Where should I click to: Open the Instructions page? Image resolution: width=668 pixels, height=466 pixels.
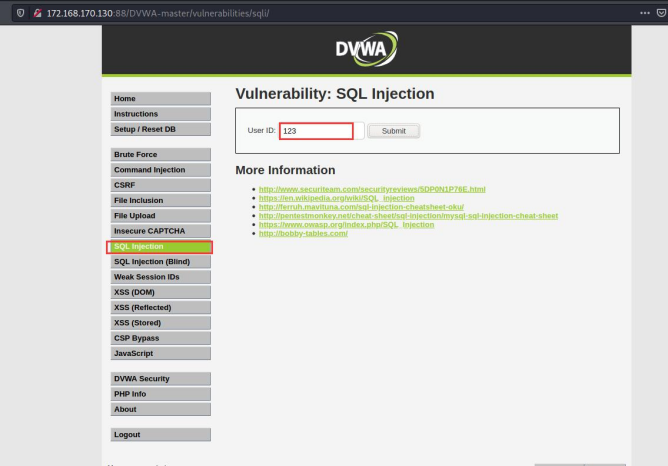[161, 114]
